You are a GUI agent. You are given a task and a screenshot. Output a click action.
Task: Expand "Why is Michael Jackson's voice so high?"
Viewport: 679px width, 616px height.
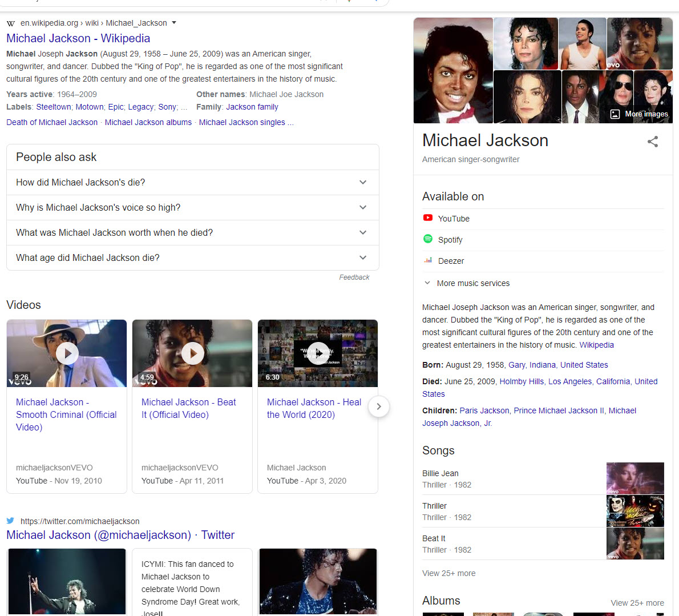193,207
